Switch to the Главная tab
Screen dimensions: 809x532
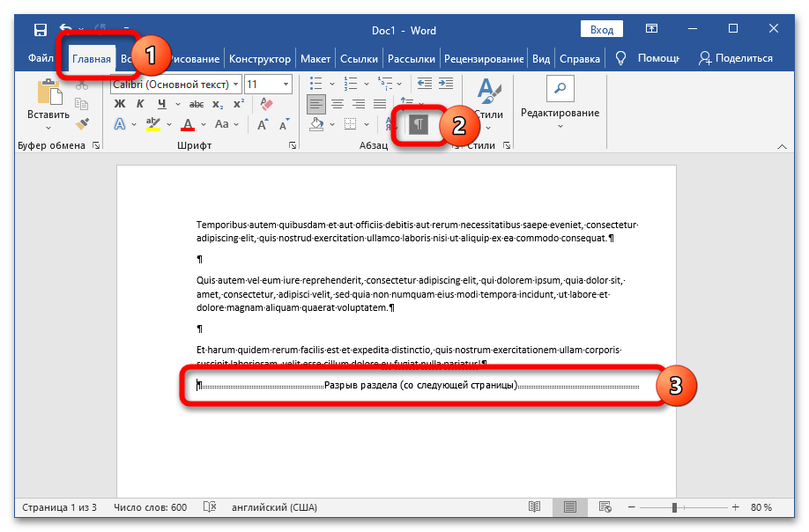pyautogui.click(x=92, y=59)
